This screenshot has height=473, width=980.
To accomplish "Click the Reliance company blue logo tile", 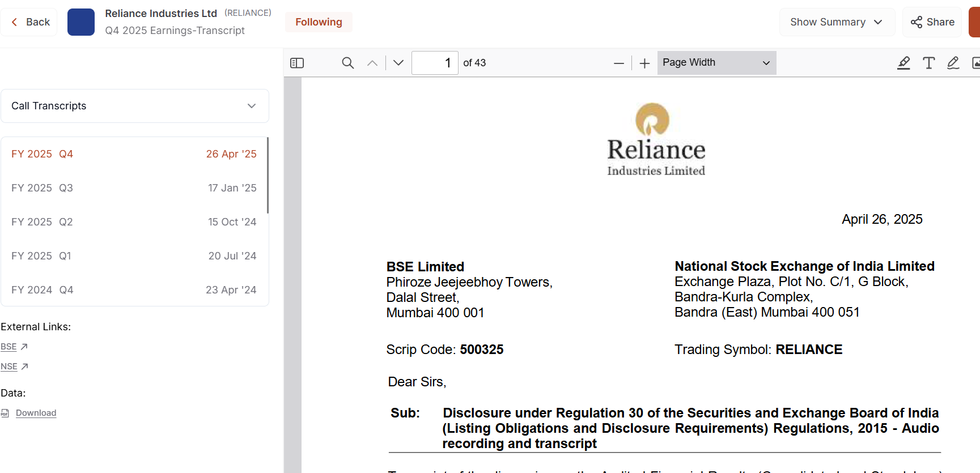I will point(81,22).
